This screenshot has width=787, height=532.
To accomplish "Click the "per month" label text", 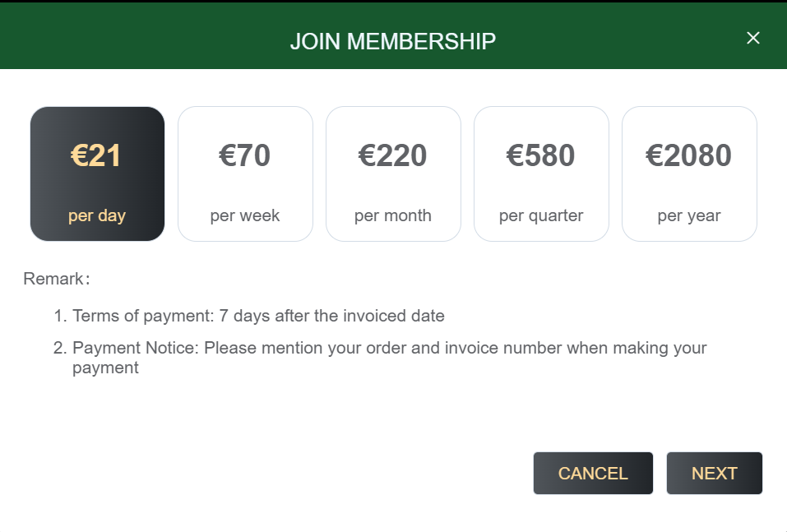I will click(393, 216).
